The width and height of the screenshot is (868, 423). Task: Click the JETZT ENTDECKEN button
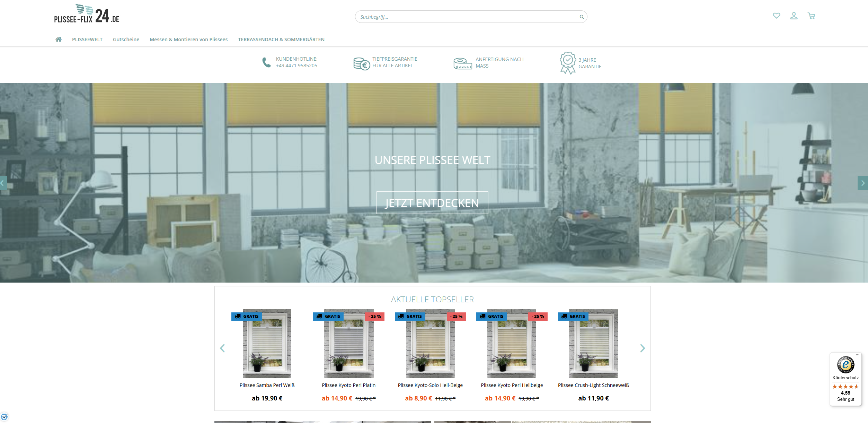tap(432, 203)
